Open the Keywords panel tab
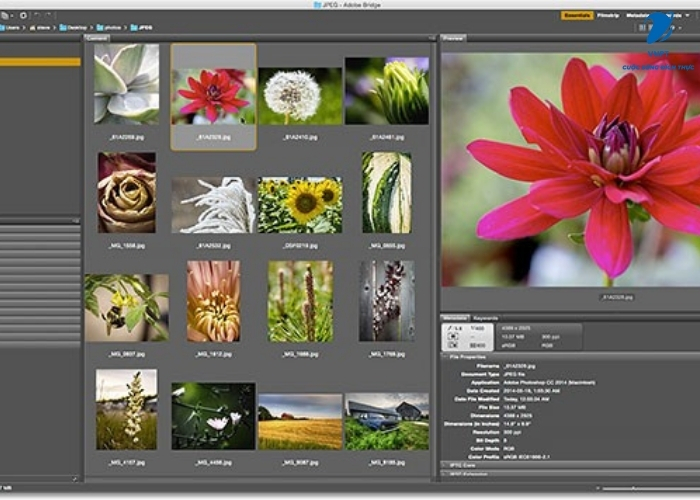Viewport: 700px width, 500px height. tap(486, 318)
